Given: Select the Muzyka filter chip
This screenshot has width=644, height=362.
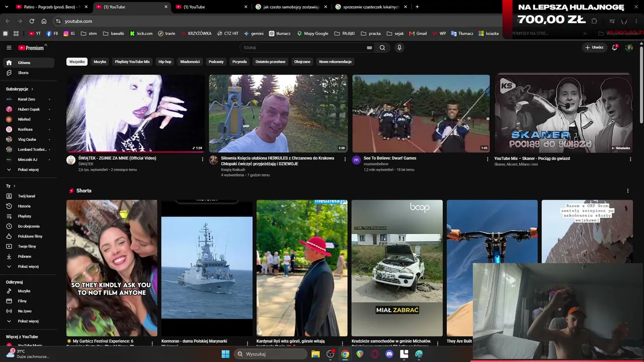Looking at the screenshot, I should (x=100, y=62).
